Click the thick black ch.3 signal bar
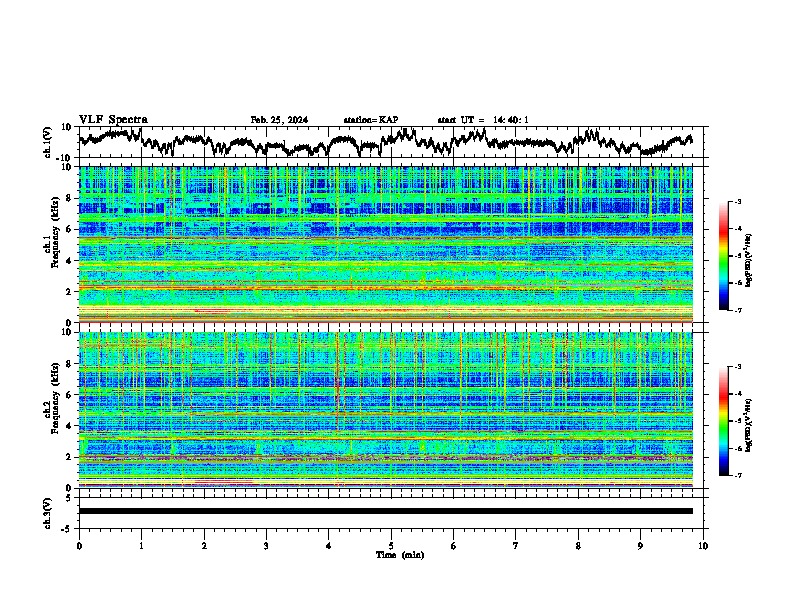This screenshot has width=792, height=612. (x=385, y=511)
